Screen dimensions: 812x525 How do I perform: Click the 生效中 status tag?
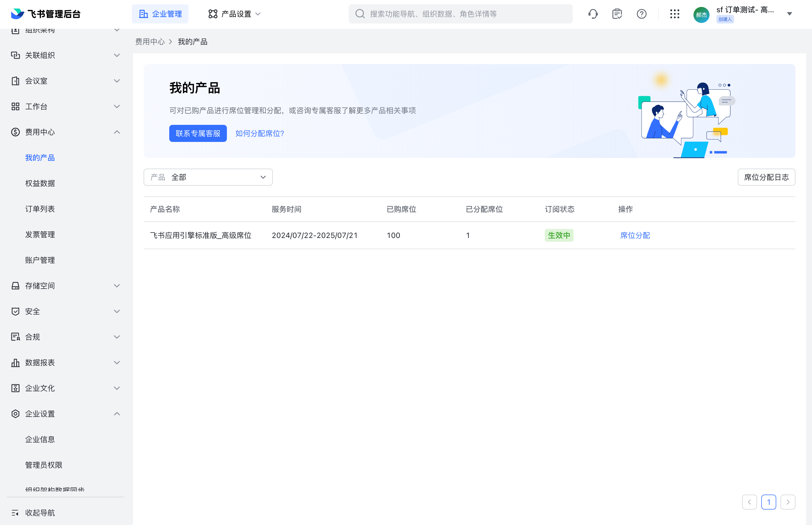[x=559, y=235]
